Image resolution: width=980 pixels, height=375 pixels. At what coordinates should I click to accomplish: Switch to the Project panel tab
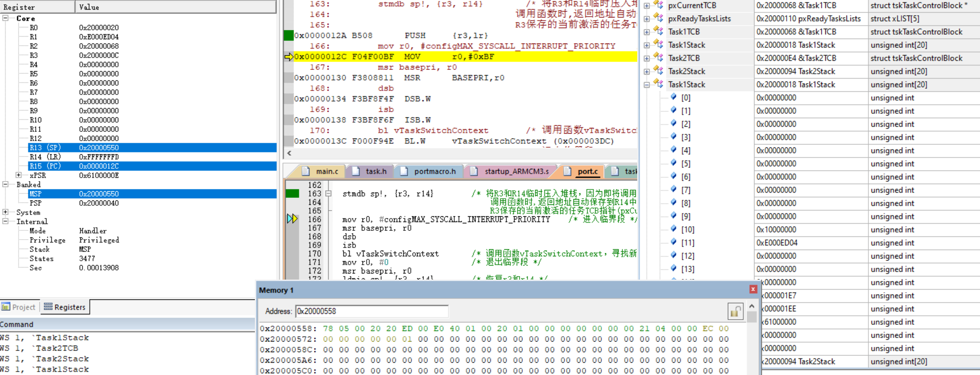[x=19, y=307]
